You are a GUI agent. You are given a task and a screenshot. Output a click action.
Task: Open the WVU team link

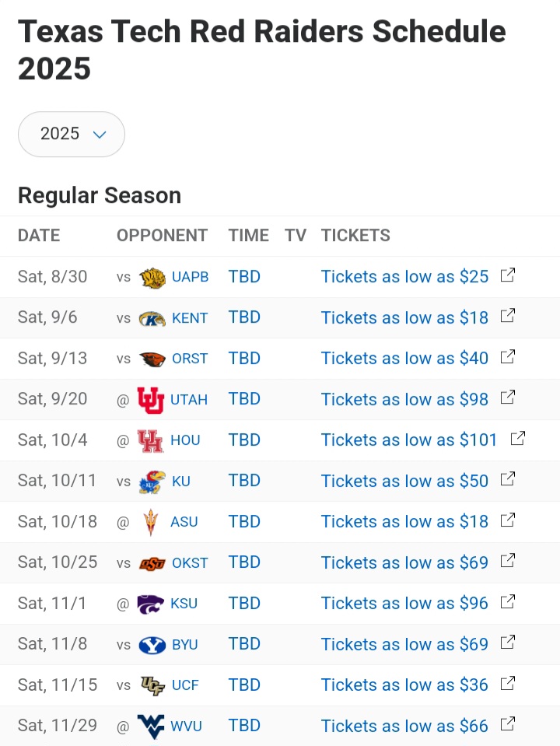click(x=186, y=726)
